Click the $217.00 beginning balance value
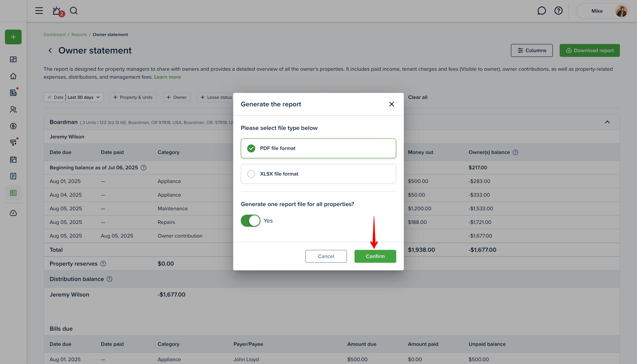 tap(478, 168)
